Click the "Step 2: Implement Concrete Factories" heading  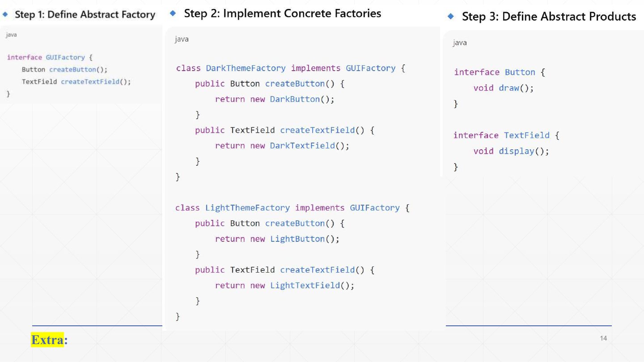coord(282,13)
